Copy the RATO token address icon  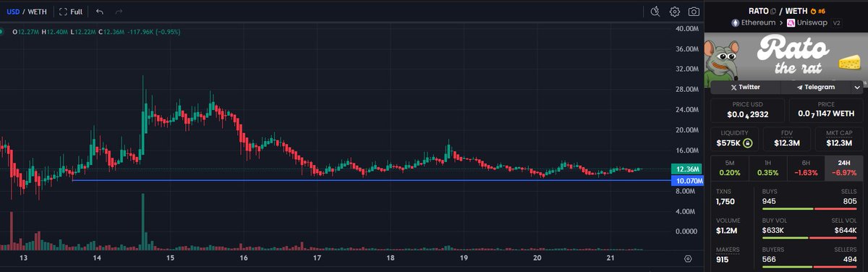[x=773, y=11]
